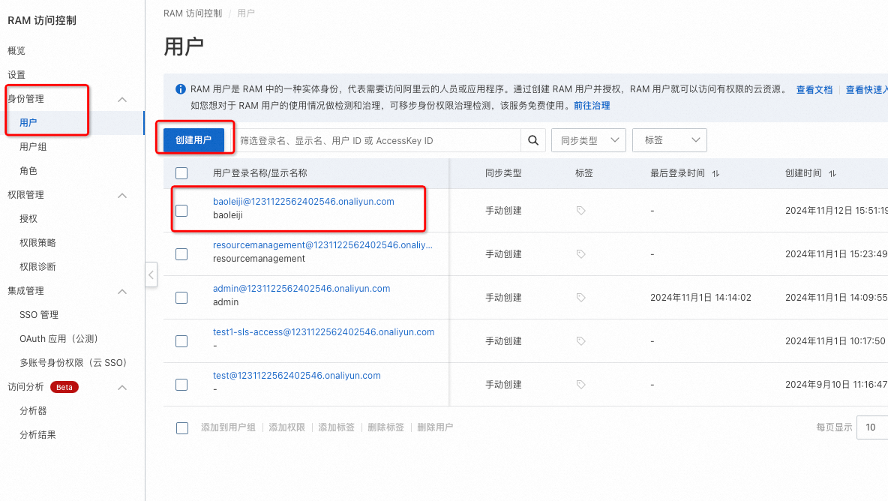Open user test@1231122562402546.onaliyun.com
The image size is (888, 502).
(x=297, y=376)
